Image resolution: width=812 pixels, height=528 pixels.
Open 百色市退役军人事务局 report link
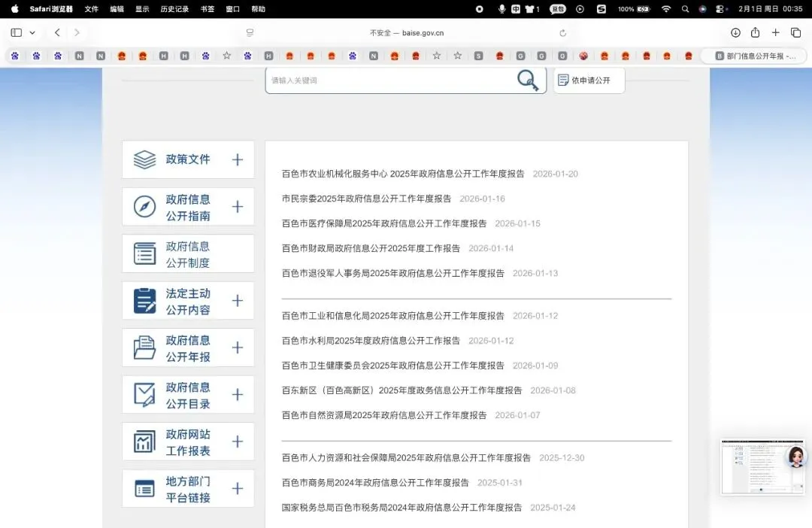(392, 273)
